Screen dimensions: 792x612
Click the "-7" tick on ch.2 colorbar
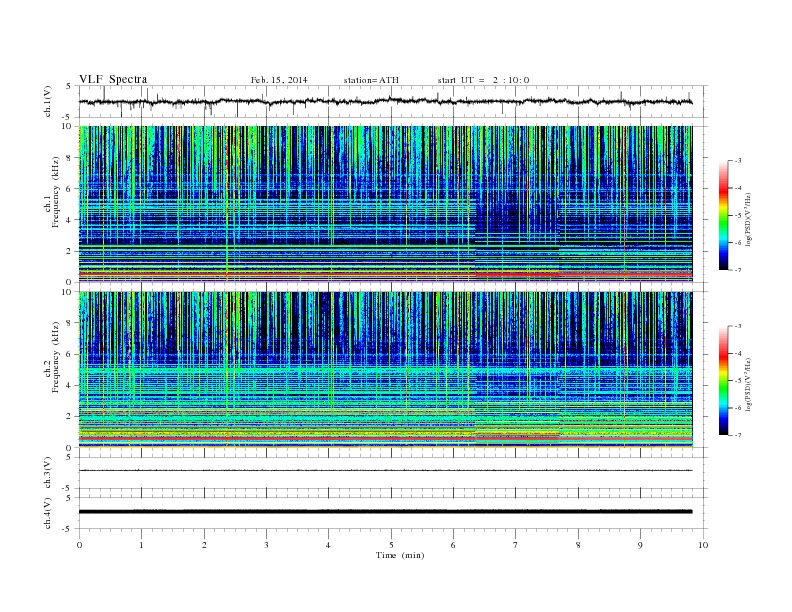click(x=737, y=435)
